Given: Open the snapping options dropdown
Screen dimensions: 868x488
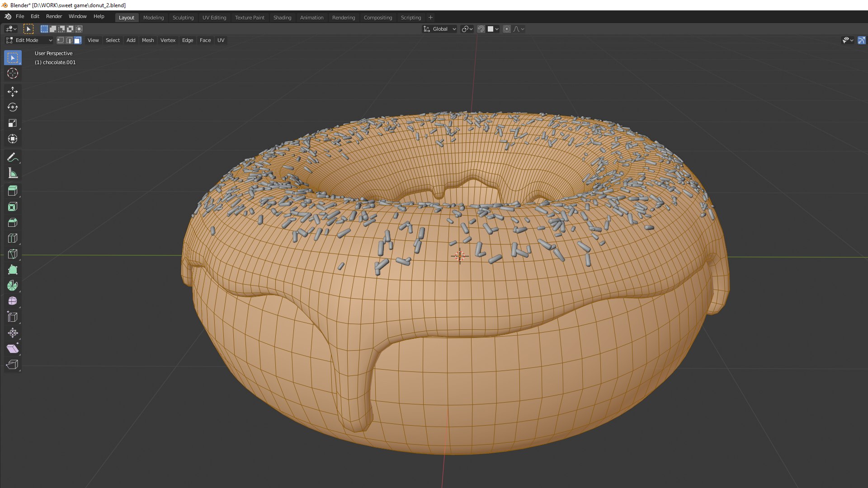Looking at the screenshot, I should coord(493,29).
